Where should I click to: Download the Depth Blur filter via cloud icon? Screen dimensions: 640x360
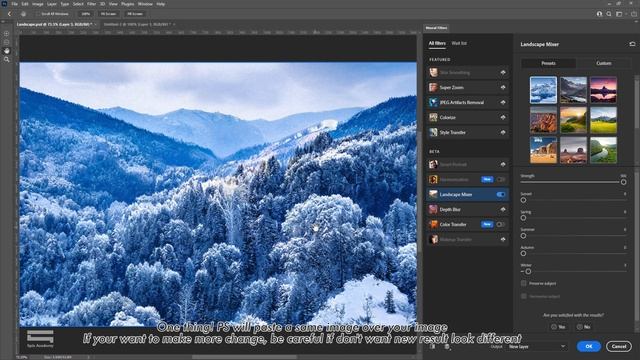pos(503,209)
